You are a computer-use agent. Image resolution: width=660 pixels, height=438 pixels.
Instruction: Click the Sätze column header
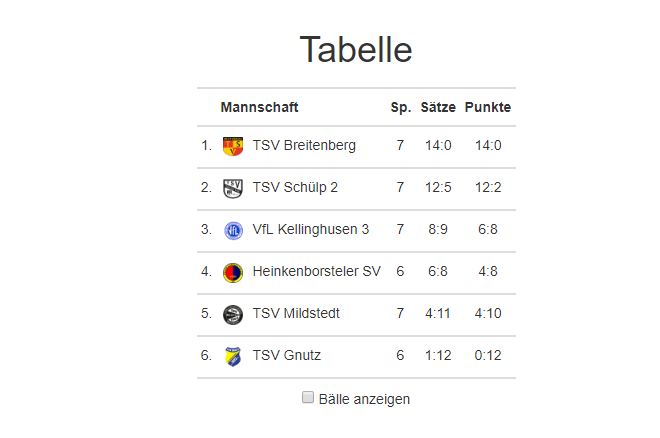click(x=438, y=107)
